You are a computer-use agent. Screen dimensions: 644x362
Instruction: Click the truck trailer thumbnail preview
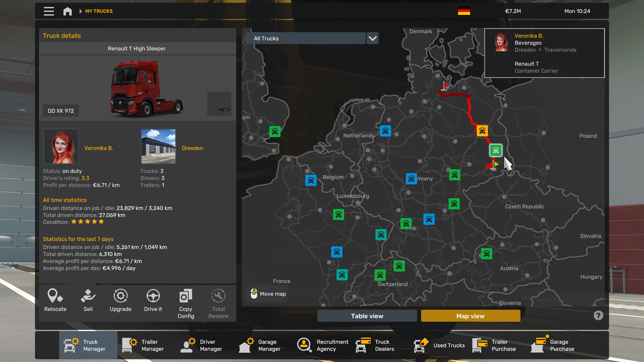click(219, 104)
